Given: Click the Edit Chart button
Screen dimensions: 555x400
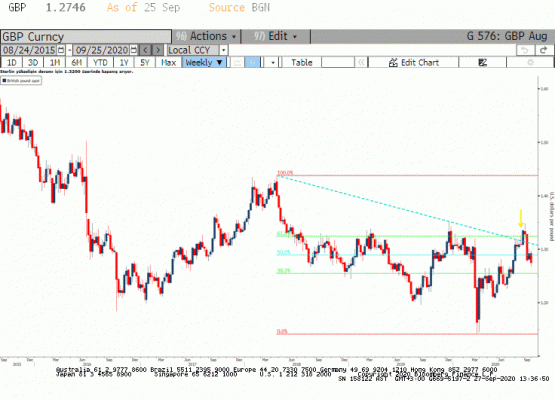Looking at the screenshot, I should pos(413,63).
